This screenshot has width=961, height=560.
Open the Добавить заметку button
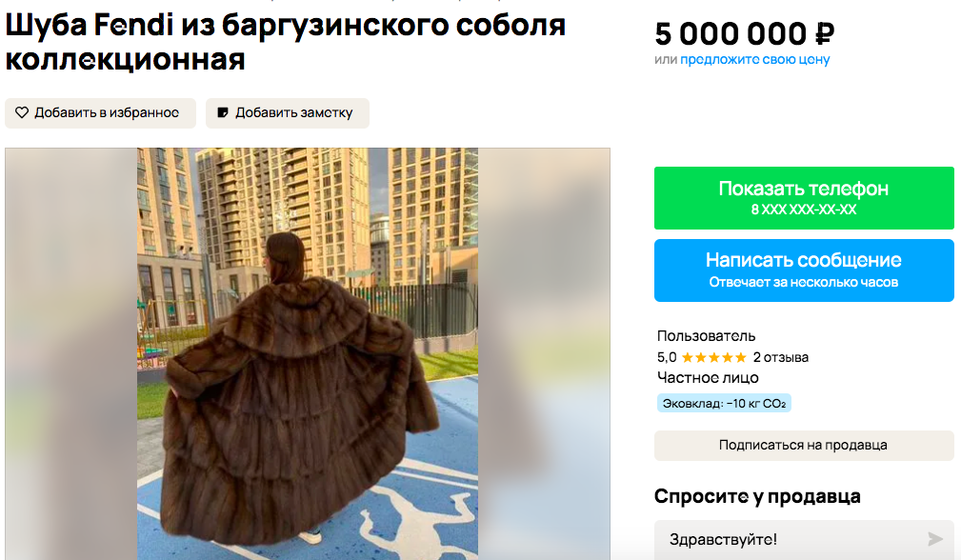click(288, 113)
